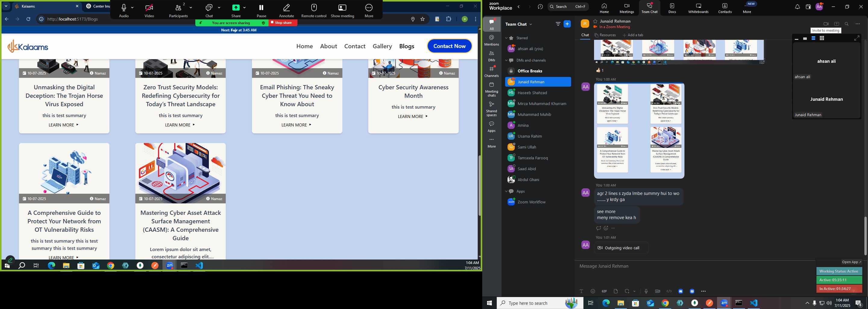Expand Audio options arrow
This screenshot has width=868, height=309.
pos(132,8)
